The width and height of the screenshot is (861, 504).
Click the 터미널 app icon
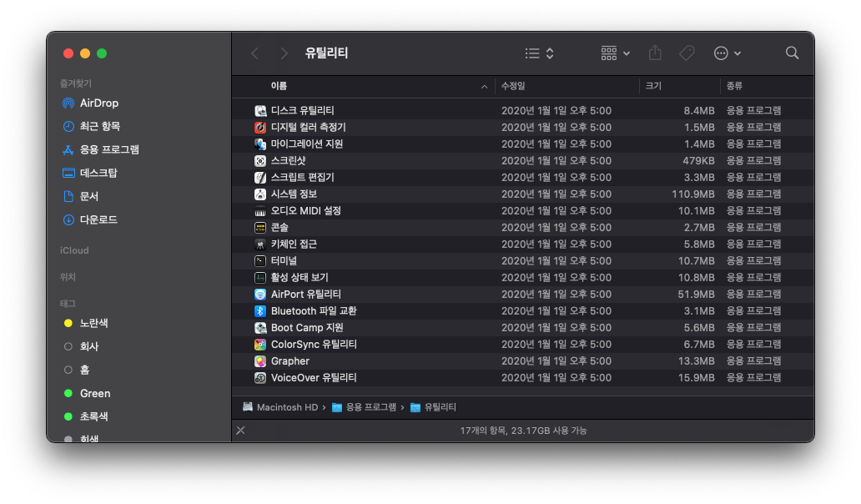(260, 261)
